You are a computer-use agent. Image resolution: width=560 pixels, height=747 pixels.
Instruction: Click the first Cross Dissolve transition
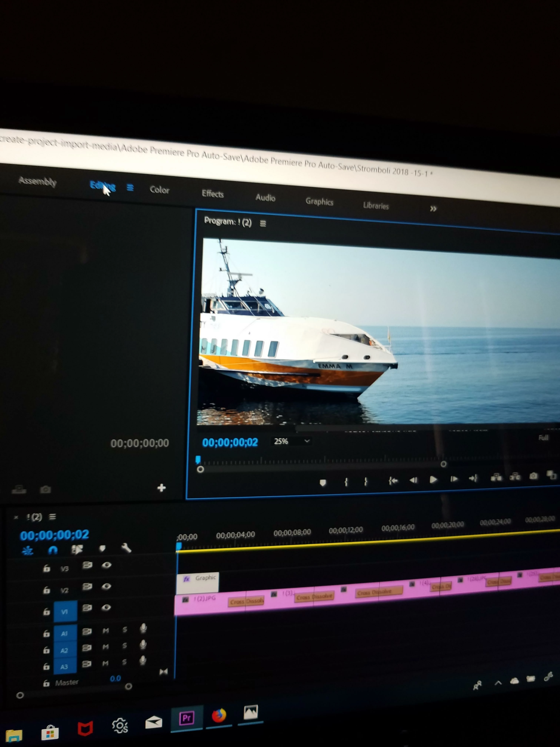pos(246,601)
